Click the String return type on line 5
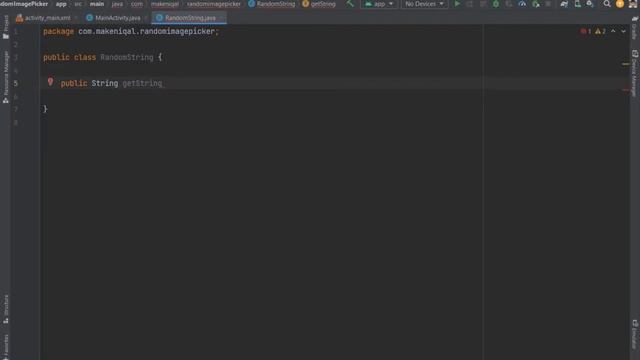 (104, 83)
